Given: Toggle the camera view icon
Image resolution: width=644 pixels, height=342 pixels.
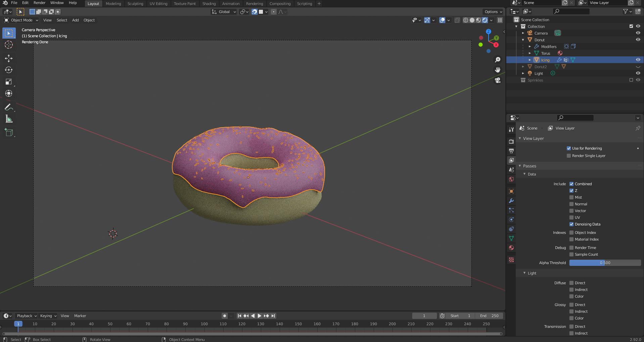Looking at the screenshot, I should pyautogui.click(x=498, y=80).
